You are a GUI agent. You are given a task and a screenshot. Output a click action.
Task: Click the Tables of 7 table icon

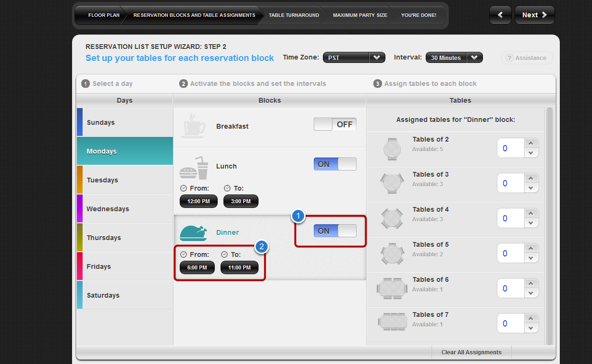coord(392,322)
